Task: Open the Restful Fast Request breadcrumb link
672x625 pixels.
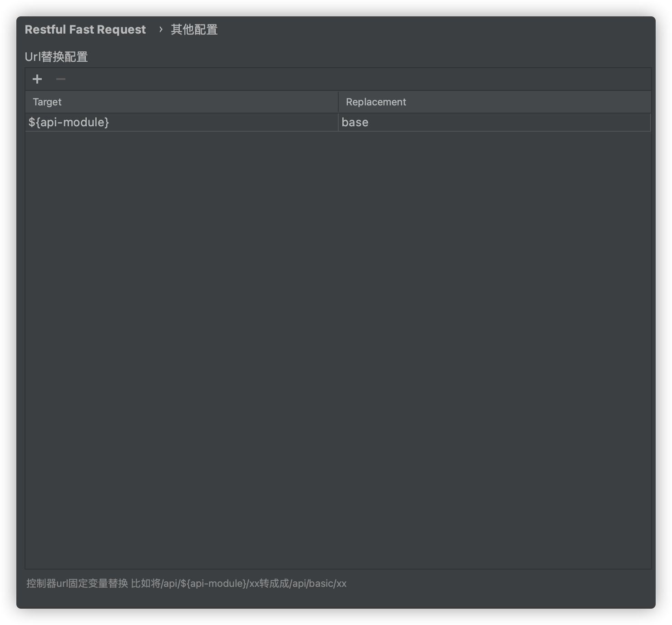Action: coord(85,29)
